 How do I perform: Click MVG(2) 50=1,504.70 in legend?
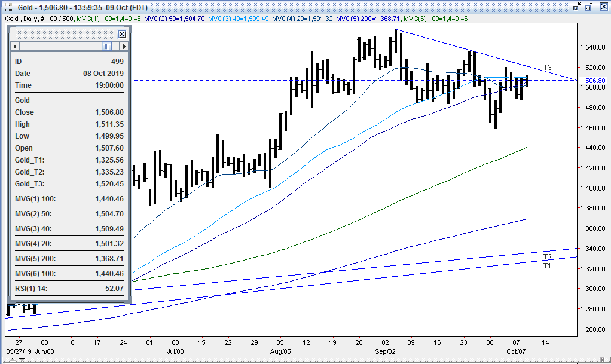175,19
